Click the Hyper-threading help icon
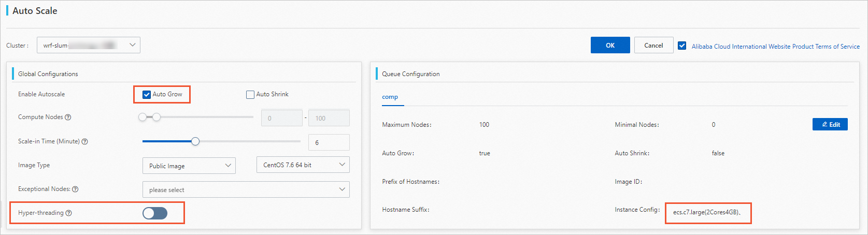The height and width of the screenshot is (235, 868). 69,213
